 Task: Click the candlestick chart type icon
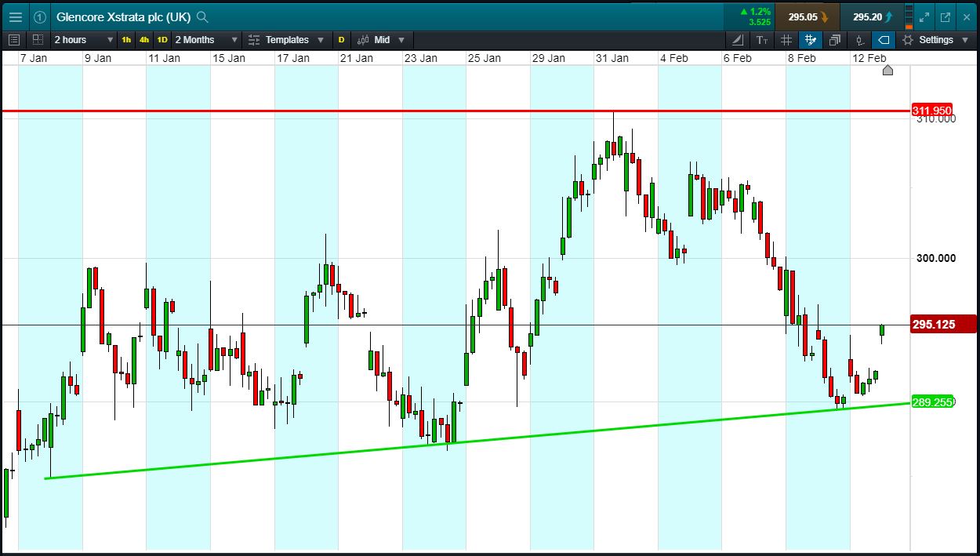coord(363,39)
